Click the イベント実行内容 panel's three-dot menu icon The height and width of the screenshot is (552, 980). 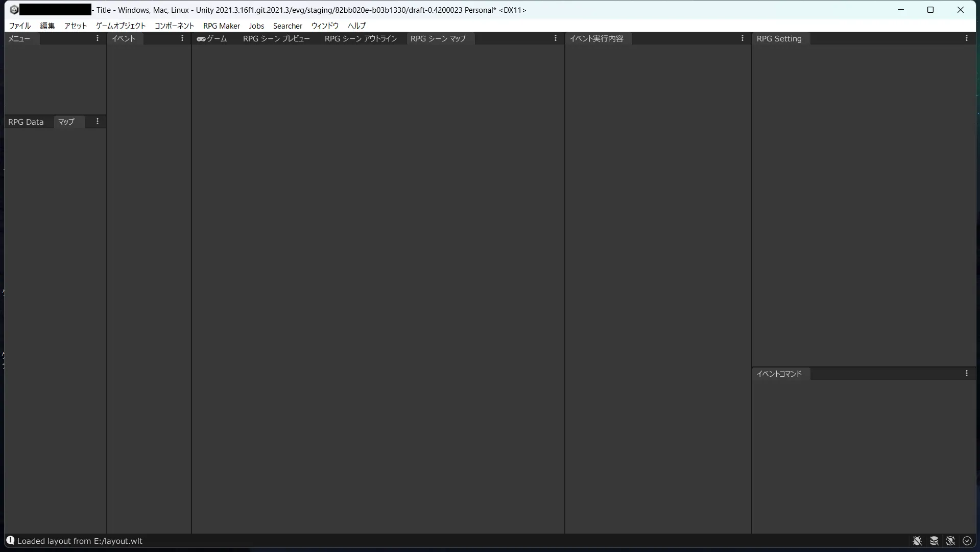tap(743, 38)
